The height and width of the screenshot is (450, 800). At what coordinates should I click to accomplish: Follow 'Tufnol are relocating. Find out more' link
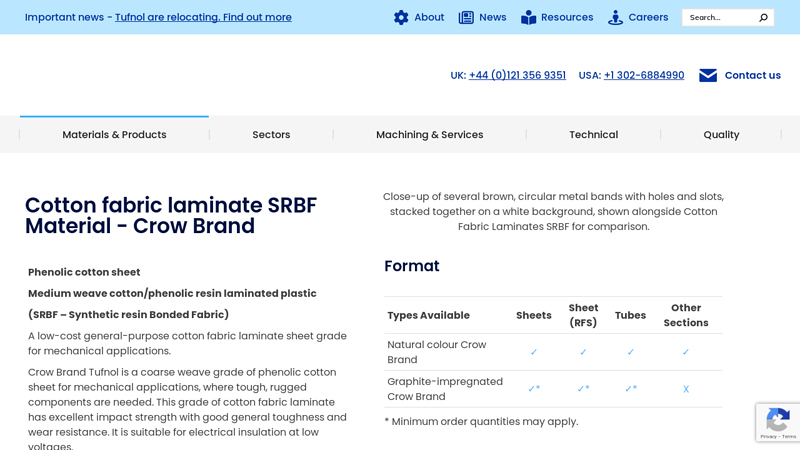203,17
